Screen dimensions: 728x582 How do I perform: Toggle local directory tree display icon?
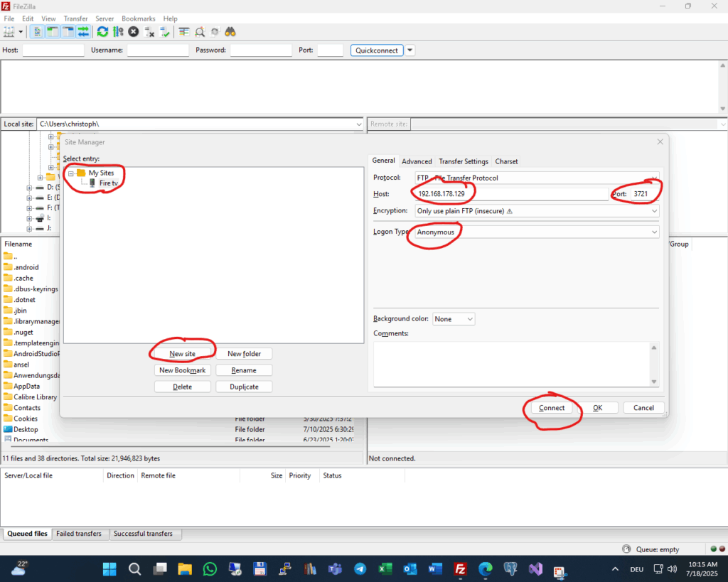[53, 32]
